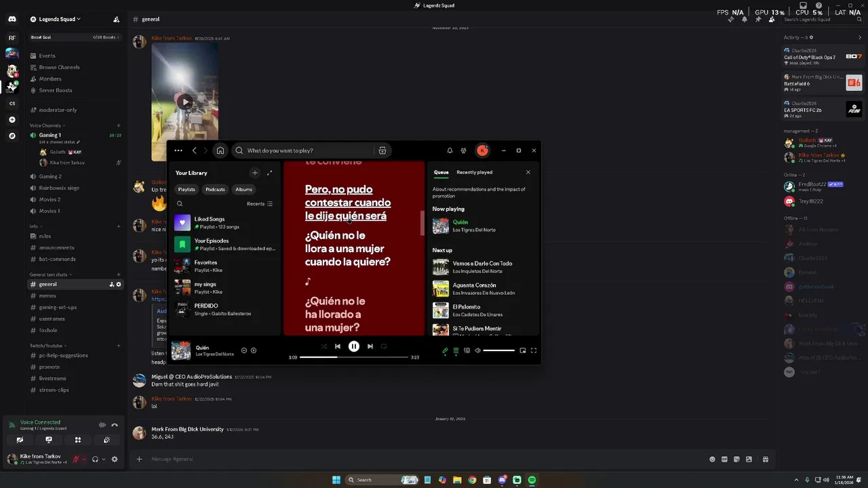Open Discord output device options arrow
Viewport: 868px width, 488px height.
click(x=103, y=459)
